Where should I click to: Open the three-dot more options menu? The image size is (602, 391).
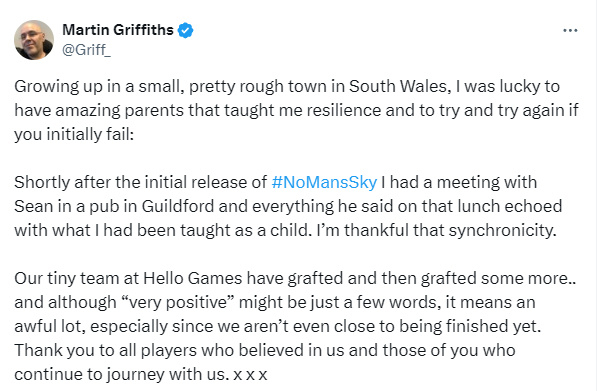pos(570,30)
